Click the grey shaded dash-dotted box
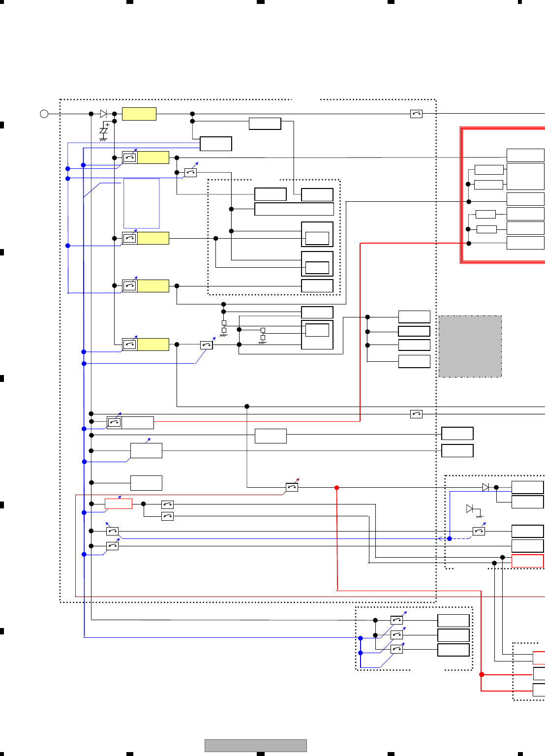Screen dimensions: 545x756 click(x=470, y=346)
